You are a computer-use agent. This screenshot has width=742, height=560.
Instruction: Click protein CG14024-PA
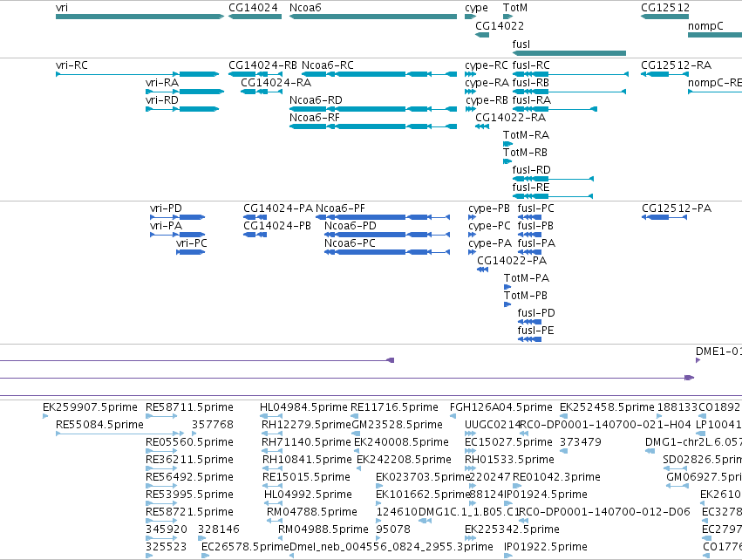pyautogui.click(x=255, y=217)
